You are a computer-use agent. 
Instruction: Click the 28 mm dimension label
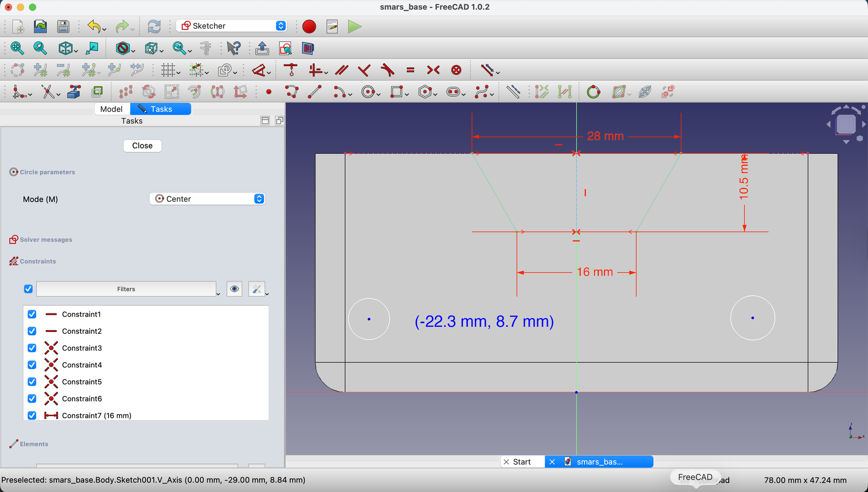click(605, 136)
